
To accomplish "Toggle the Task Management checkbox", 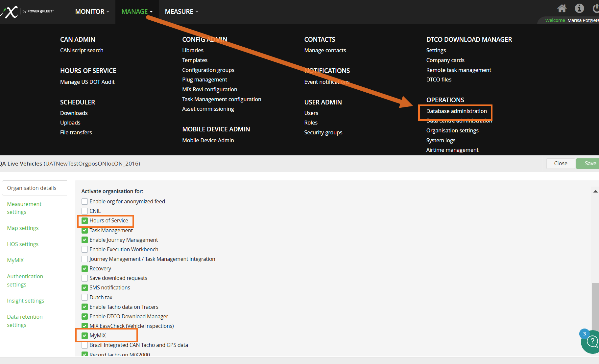I will pyautogui.click(x=84, y=230).
